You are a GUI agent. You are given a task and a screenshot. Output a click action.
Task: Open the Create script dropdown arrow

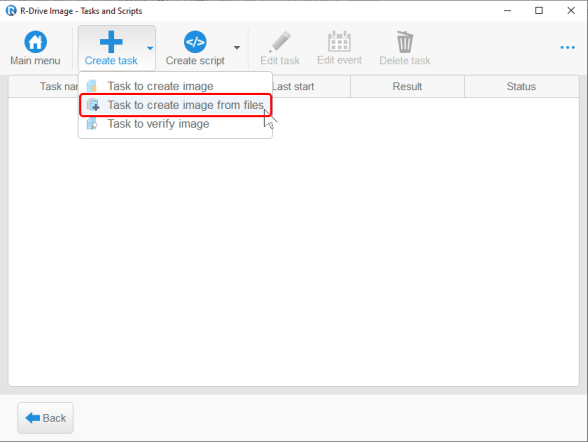click(x=237, y=48)
